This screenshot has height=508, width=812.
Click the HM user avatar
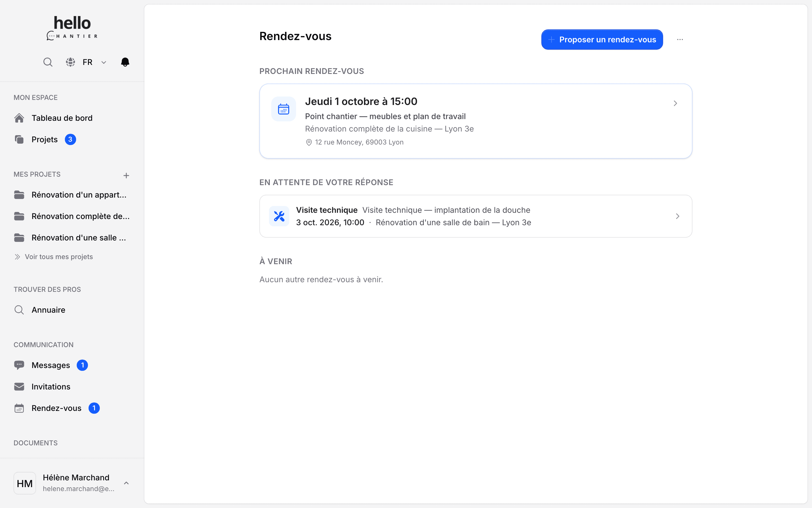click(25, 483)
